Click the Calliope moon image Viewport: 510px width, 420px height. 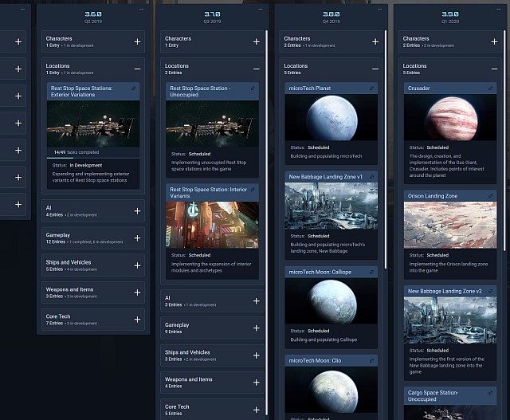coord(331,301)
